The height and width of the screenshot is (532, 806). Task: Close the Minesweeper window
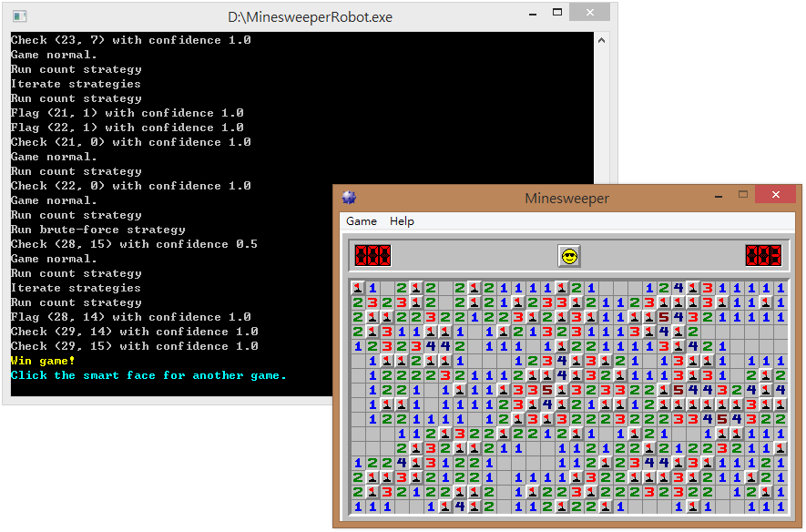click(x=776, y=194)
